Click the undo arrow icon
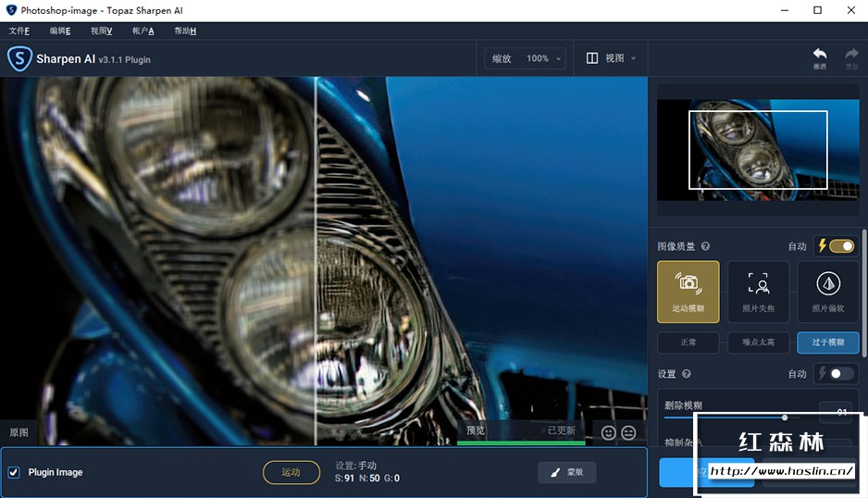This screenshot has width=868, height=498. [x=819, y=54]
